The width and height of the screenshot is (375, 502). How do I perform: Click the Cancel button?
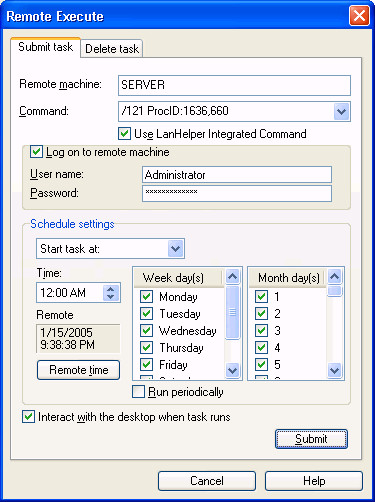click(207, 481)
